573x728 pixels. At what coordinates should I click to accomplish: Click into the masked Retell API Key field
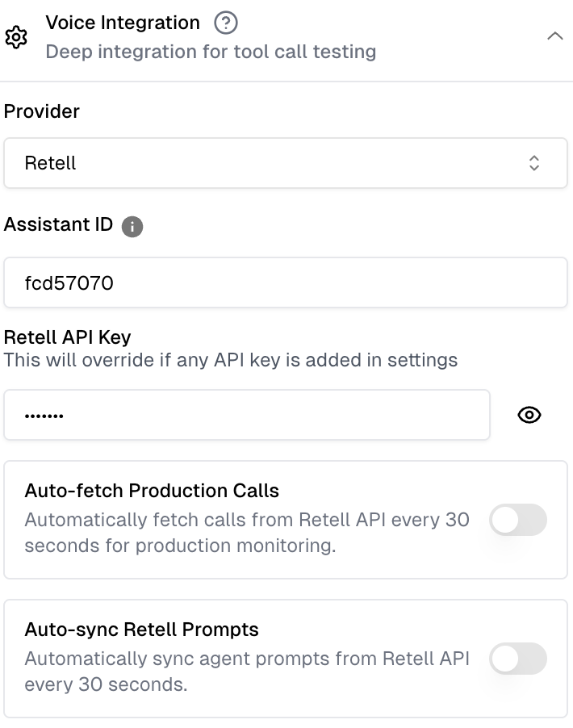(x=247, y=415)
